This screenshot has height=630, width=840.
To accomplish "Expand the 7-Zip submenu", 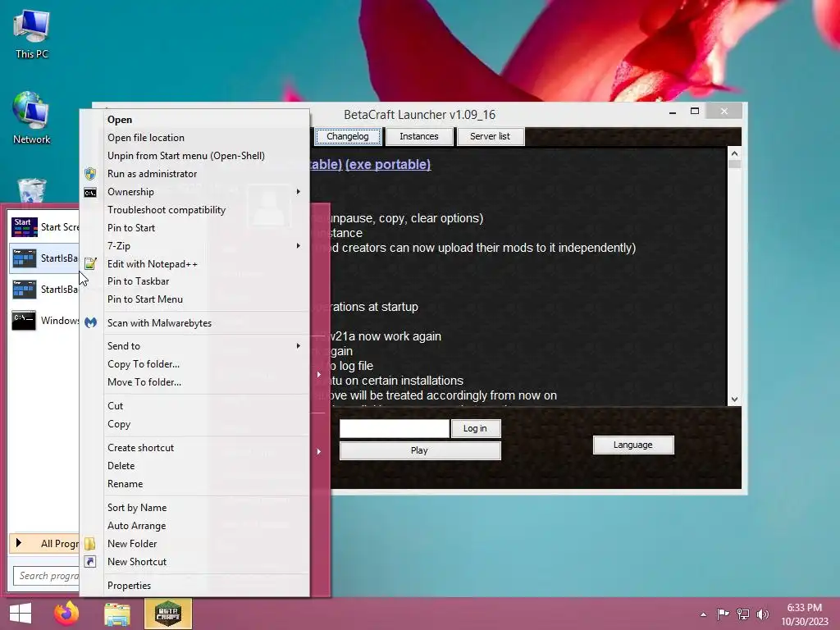I will [195, 246].
